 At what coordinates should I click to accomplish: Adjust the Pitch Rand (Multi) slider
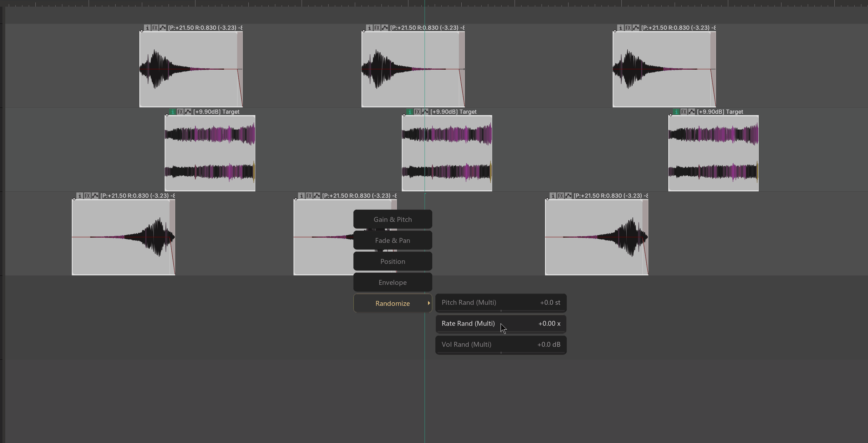501,303
